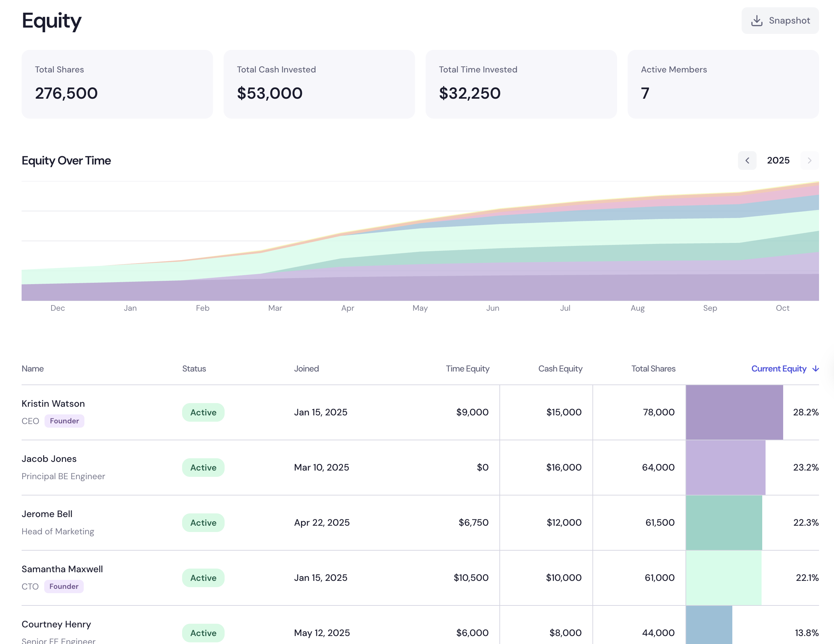Click Jerome Bell's 22.3% equity bar
Screen dimensions: 834x644
[724, 522]
